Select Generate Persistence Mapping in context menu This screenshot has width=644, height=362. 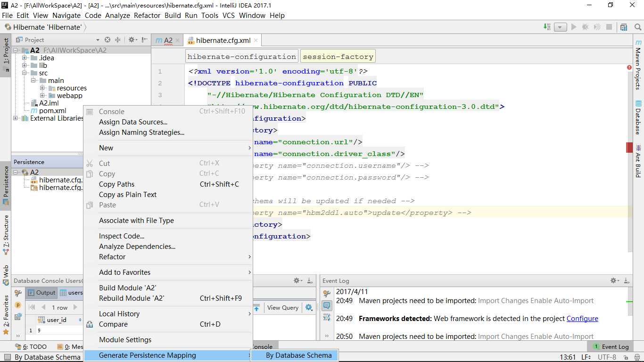coord(168,355)
